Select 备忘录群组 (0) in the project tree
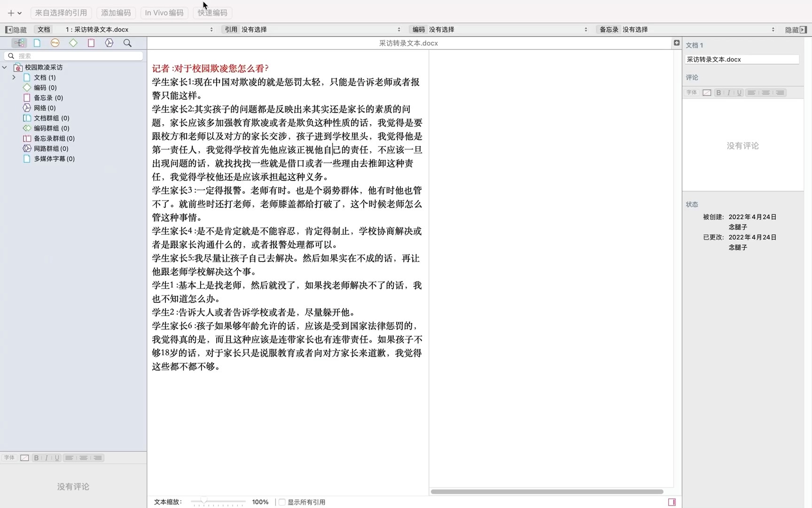Viewport: 812px width, 508px height. (54, 138)
